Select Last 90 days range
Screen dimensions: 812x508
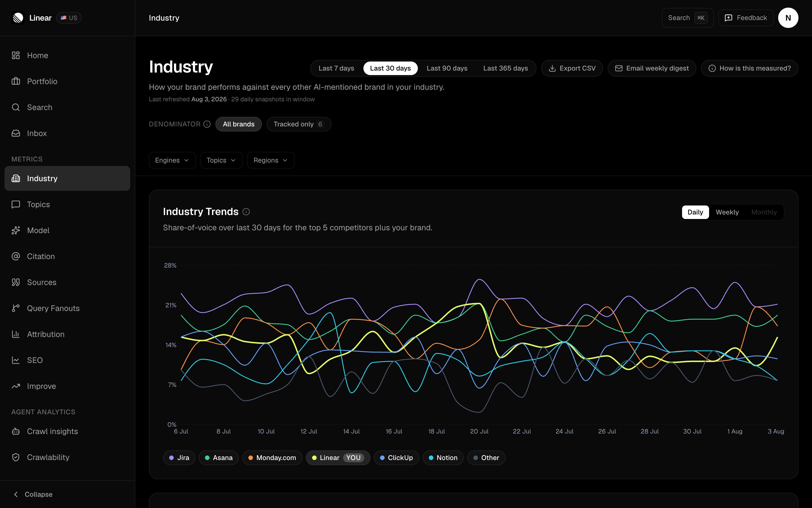[447, 69]
